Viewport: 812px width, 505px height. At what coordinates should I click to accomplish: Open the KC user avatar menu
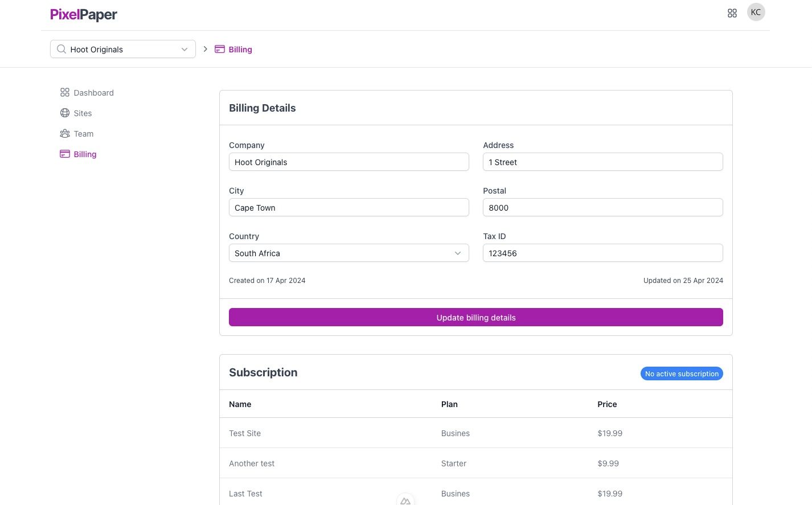[x=756, y=13]
